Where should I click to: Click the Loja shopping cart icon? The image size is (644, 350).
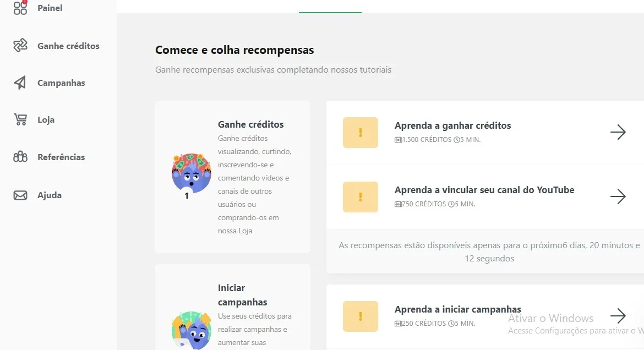pos(20,119)
